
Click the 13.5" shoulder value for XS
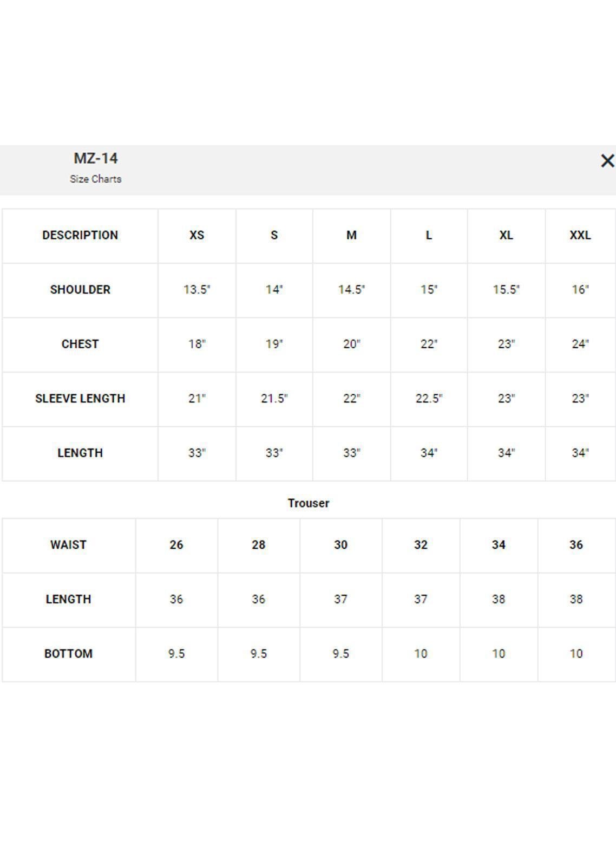pos(196,290)
